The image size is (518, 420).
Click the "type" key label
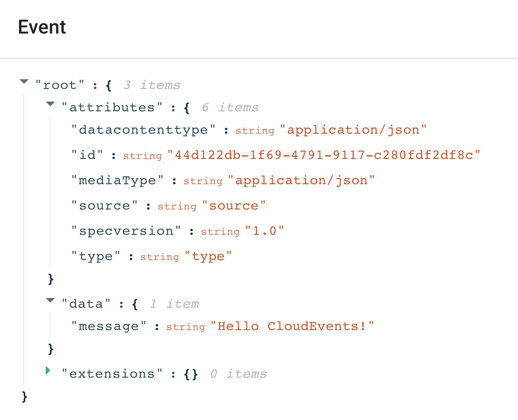(x=96, y=257)
